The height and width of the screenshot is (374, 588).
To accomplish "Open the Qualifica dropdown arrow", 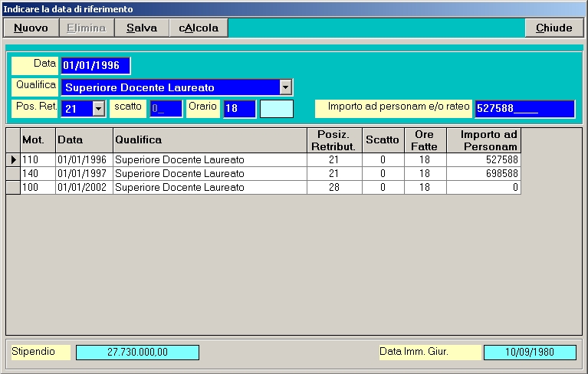I will pos(285,87).
